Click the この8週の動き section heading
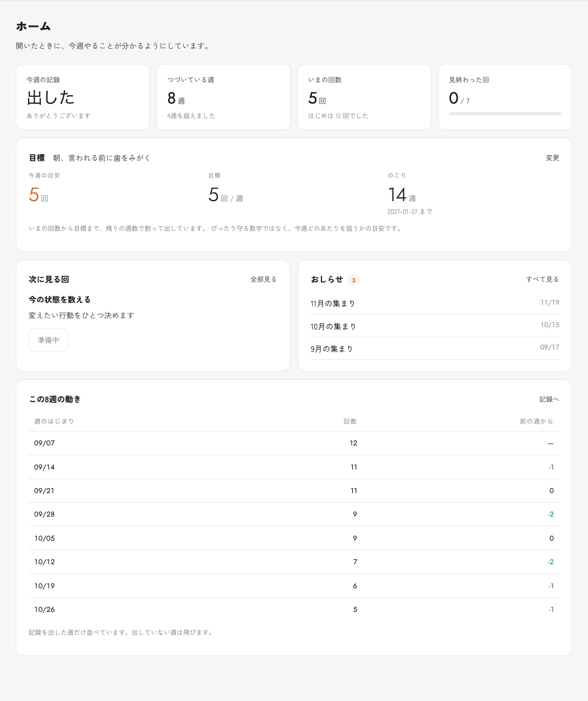This screenshot has width=588, height=701. coord(55,399)
